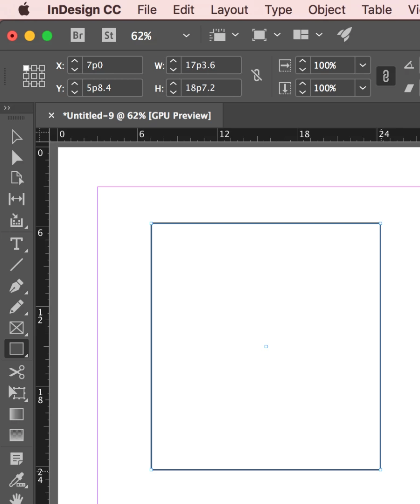This screenshot has height=504, width=420.
Task: Open the Scale Y percentage dropdown
Action: pos(363,88)
